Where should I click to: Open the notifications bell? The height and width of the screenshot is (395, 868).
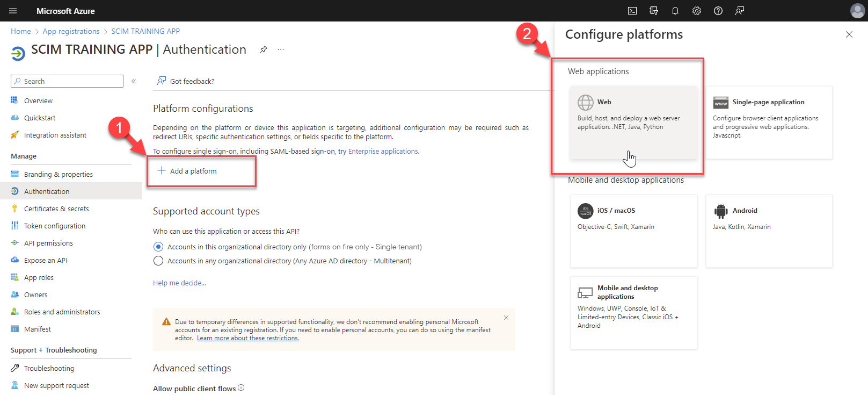coord(675,11)
